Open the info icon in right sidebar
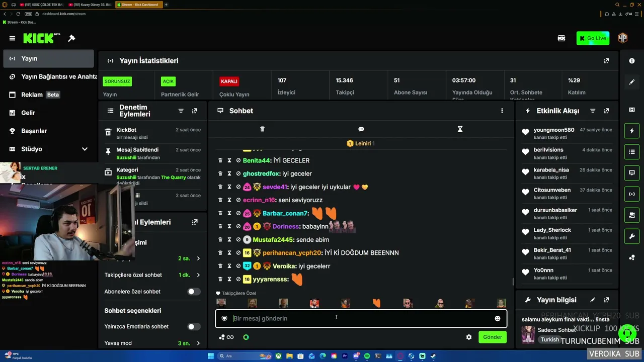The image size is (644, 362). coord(632,61)
